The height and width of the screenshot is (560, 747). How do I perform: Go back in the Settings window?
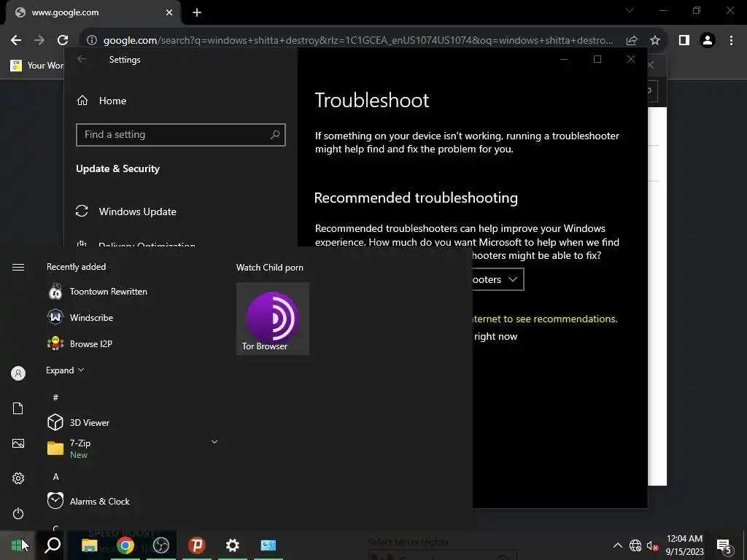coord(82,59)
